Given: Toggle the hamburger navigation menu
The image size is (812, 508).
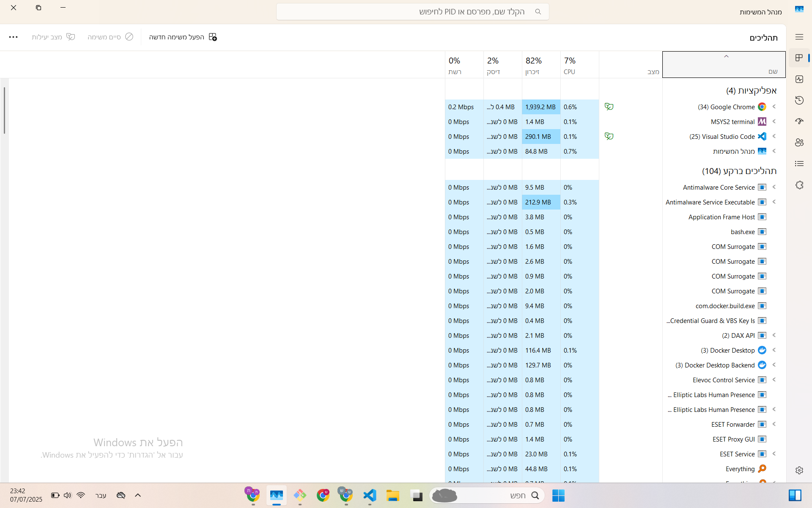Looking at the screenshot, I should pos(799,37).
